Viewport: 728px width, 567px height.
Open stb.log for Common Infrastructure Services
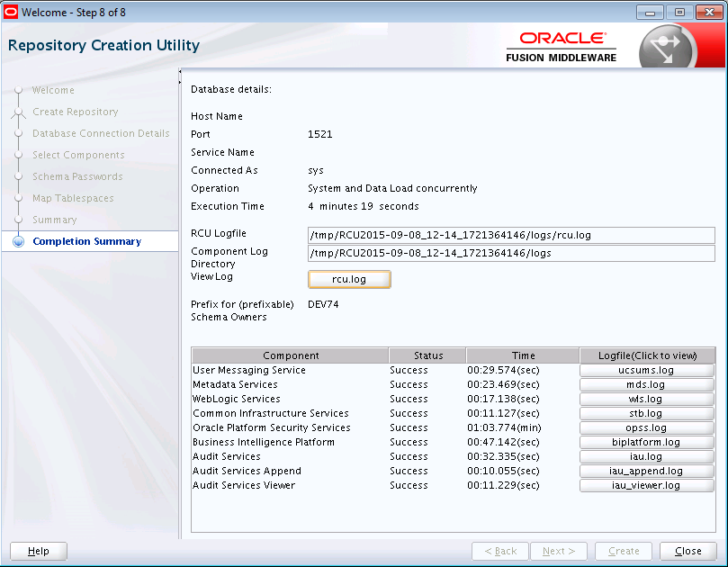[646, 413]
